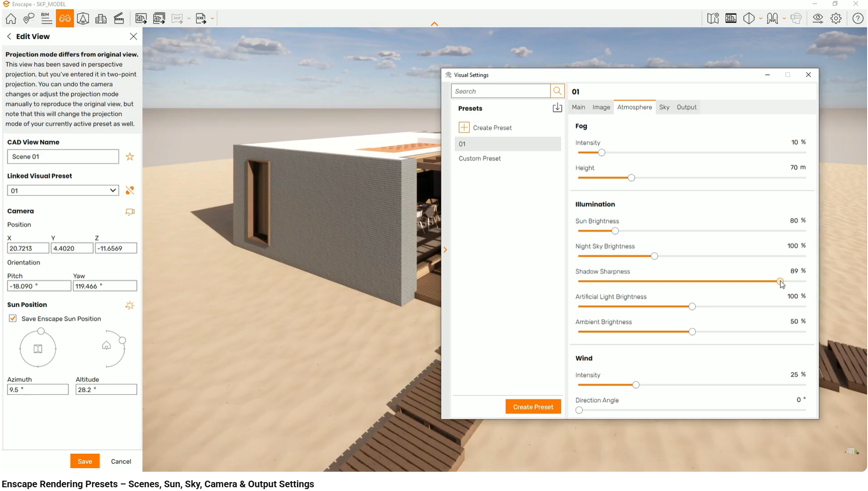Uncheck Save Enscape Sun Position
The image size is (868, 491).
click(x=13, y=319)
